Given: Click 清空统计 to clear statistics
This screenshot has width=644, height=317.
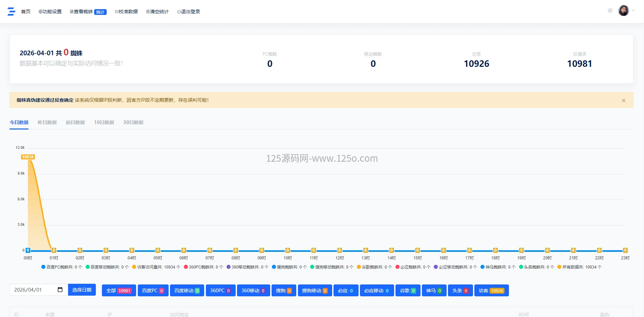Looking at the screenshot, I should [x=157, y=12].
